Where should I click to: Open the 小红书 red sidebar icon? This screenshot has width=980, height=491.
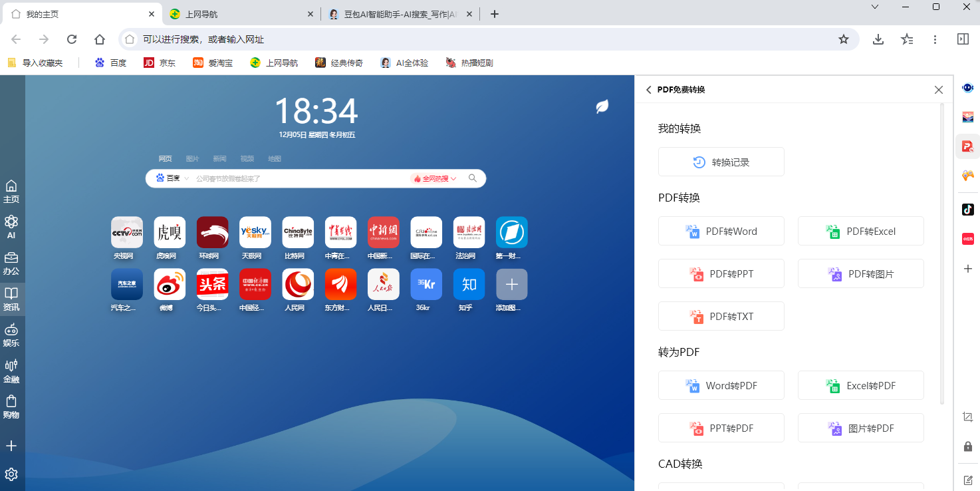[x=968, y=239]
